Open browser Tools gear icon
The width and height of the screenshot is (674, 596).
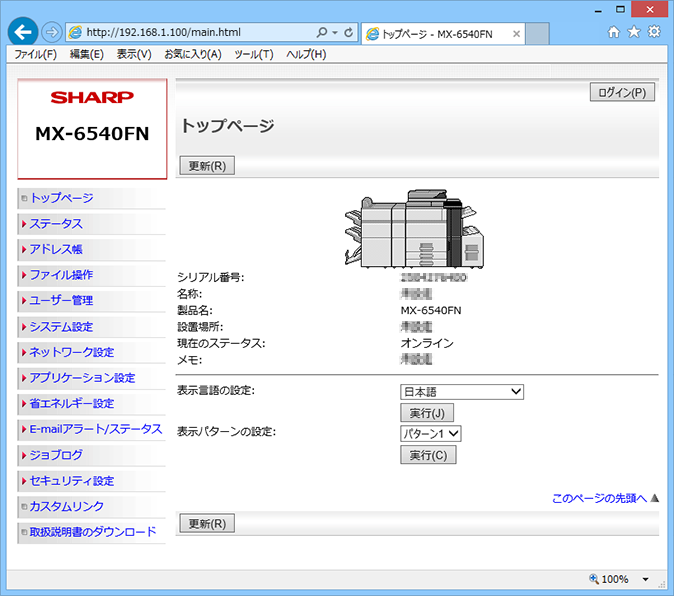click(x=654, y=32)
